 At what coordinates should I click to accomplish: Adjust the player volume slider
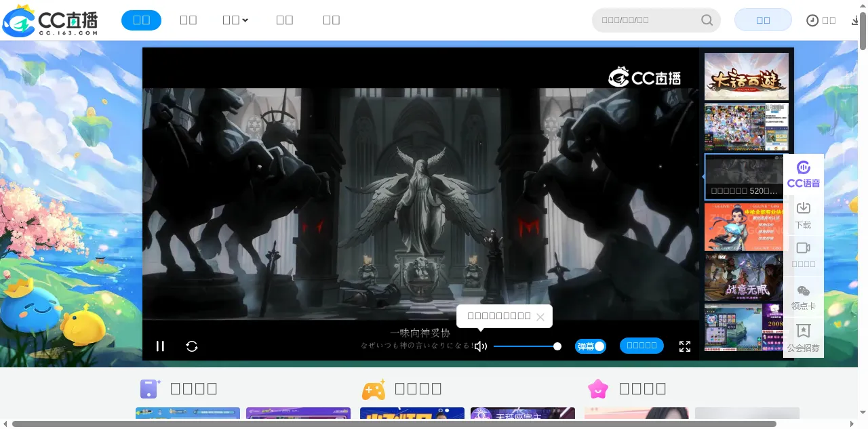527,346
